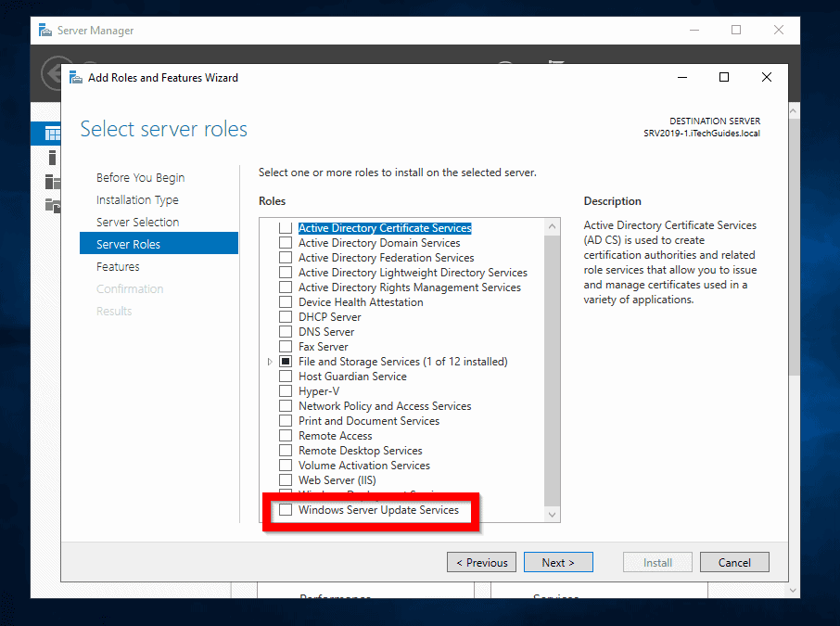Click the Server Manager flag icon in the titlebar

(x=45, y=30)
